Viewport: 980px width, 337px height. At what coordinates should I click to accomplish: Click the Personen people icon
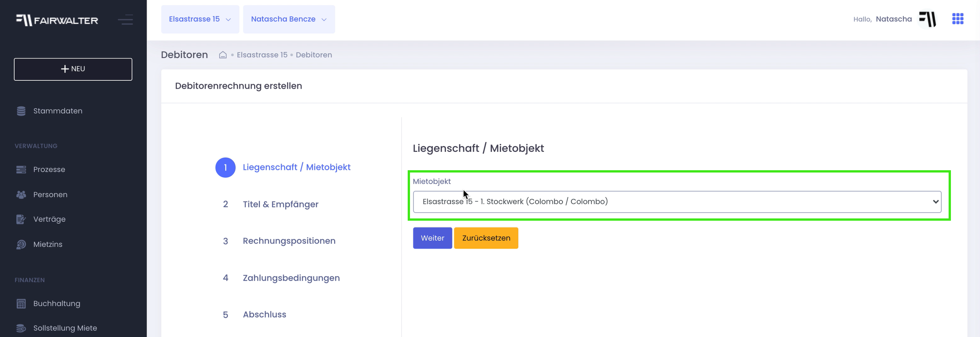coord(21,195)
